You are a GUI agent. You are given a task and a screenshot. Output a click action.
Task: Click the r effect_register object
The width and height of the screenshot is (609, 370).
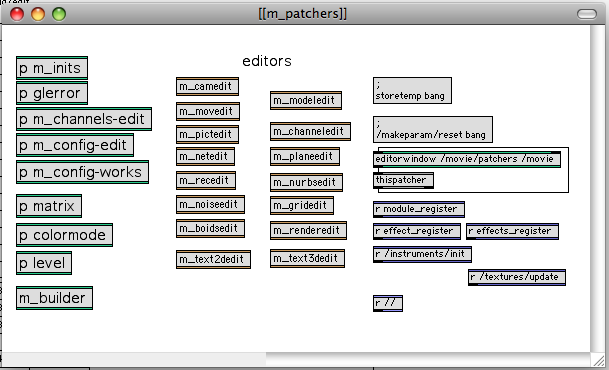416,231
